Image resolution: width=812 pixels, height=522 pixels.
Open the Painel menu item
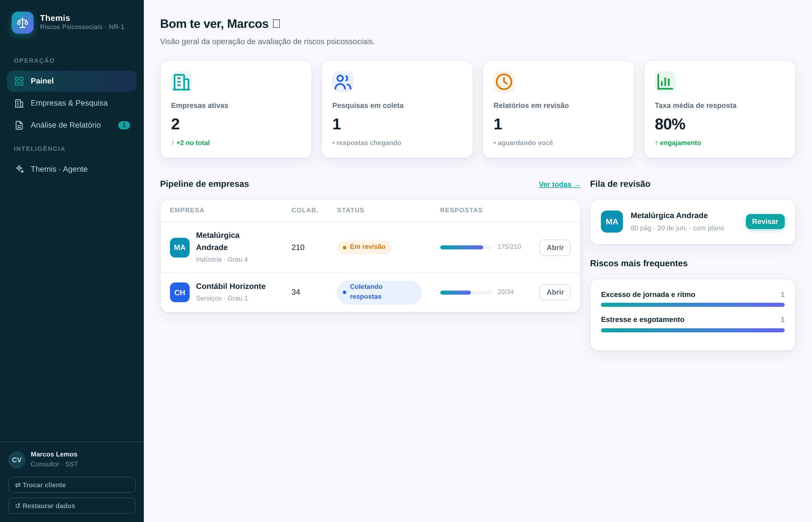tap(72, 81)
